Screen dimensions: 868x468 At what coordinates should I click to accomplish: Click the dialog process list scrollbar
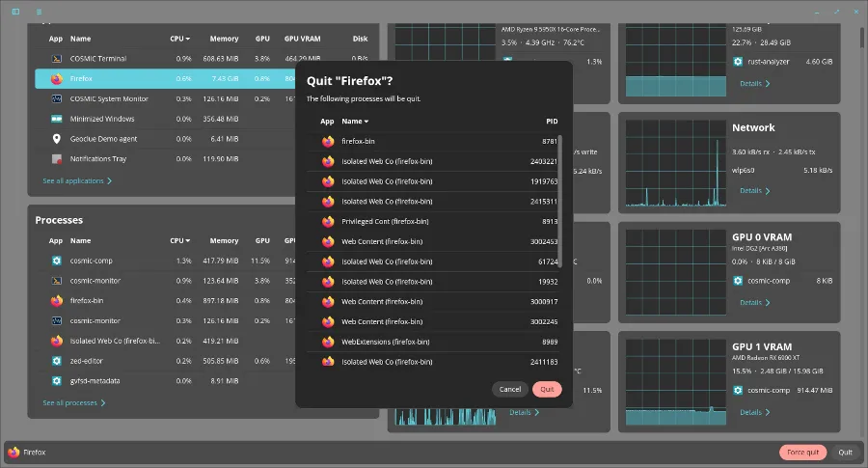(x=560, y=201)
